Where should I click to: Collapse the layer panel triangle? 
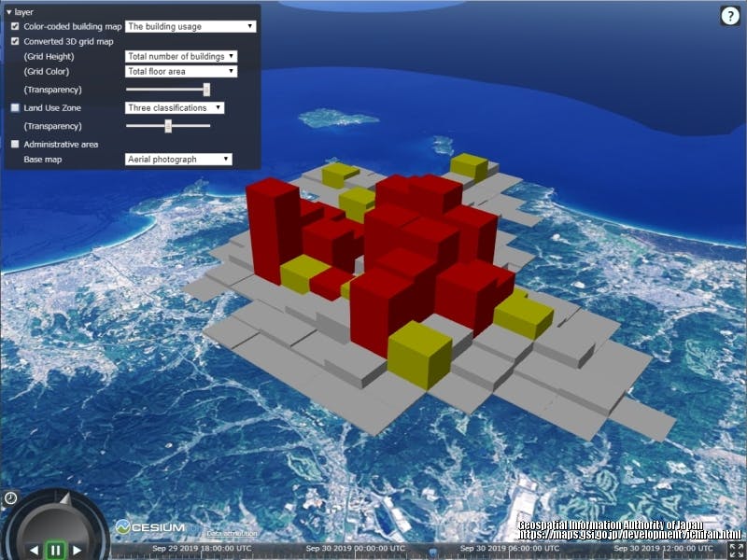coord(8,12)
